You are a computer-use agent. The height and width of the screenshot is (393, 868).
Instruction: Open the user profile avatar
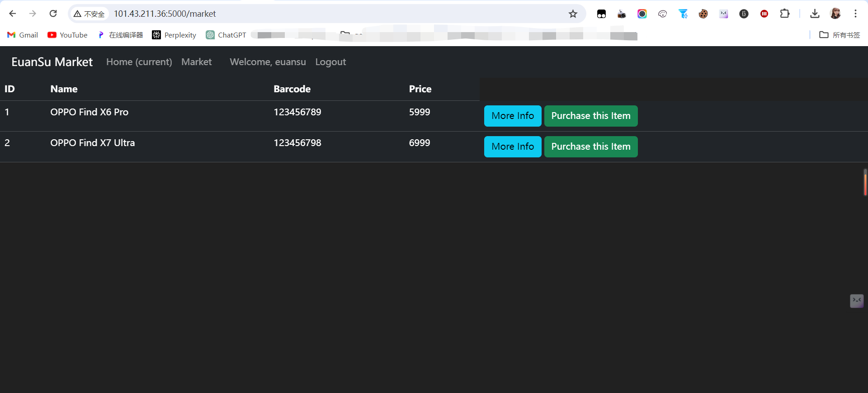pos(835,14)
